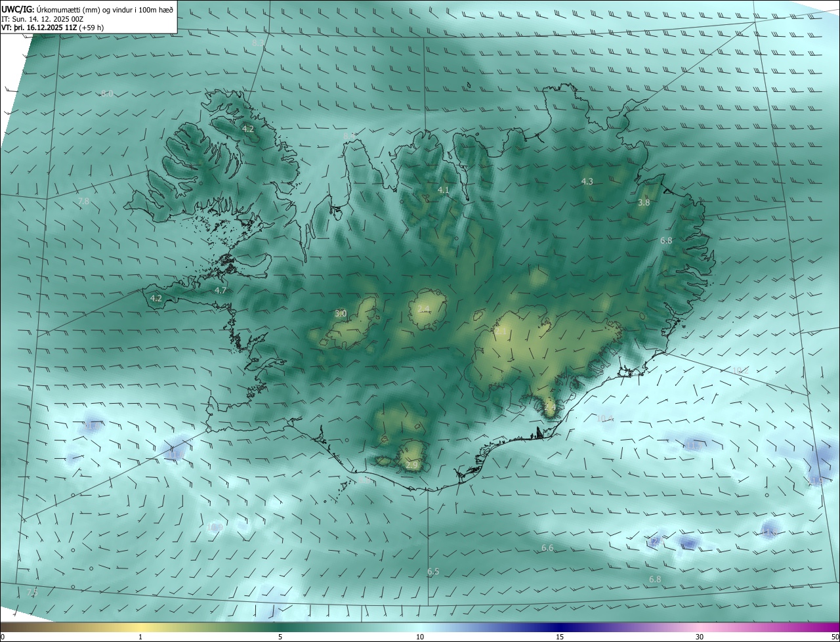The image size is (840, 642).
Task: Click the 4.7 value on Snæfellsnes peninsula
Action: [x=220, y=290]
